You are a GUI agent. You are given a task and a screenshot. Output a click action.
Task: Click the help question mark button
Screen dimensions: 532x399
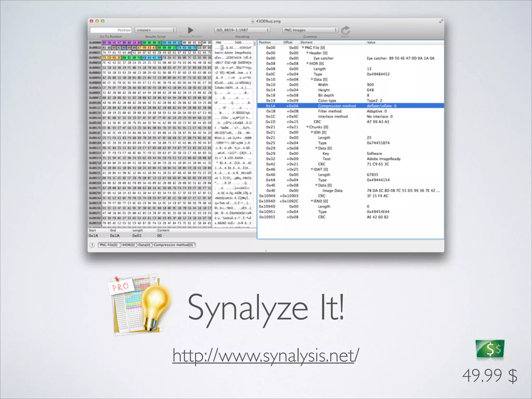coord(92,245)
